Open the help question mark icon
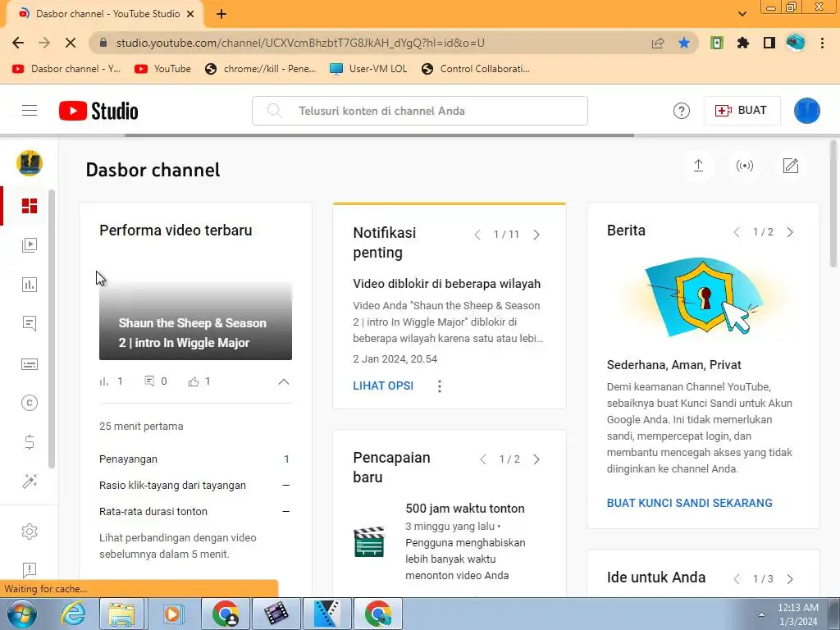The height and width of the screenshot is (630, 840). 681,111
